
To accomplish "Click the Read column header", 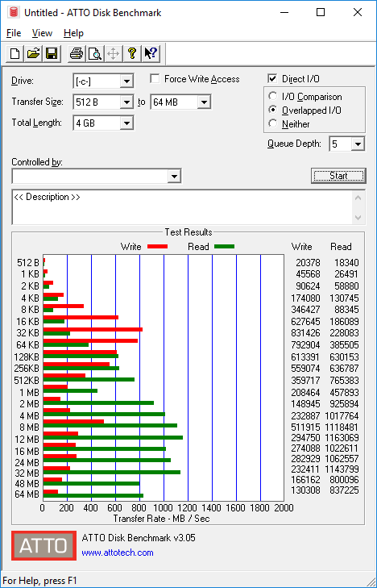I will tap(341, 247).
